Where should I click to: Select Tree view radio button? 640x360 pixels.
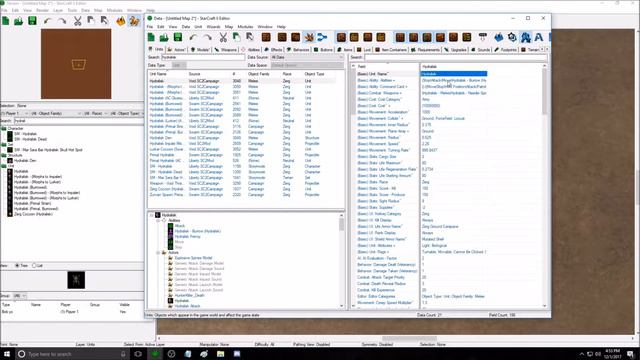tap(17, 266)
